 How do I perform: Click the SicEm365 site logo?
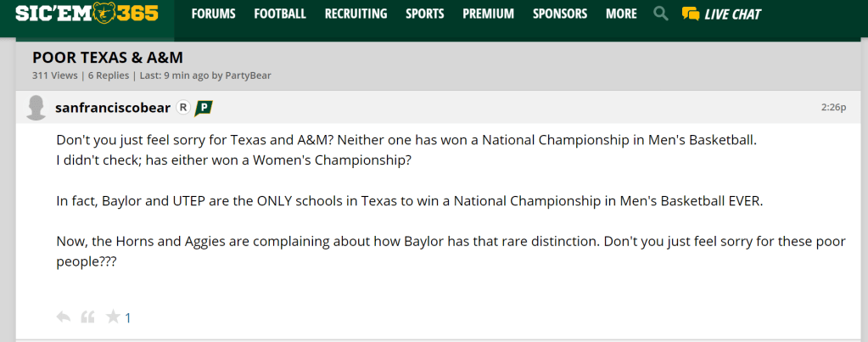(x=86, y=13)
